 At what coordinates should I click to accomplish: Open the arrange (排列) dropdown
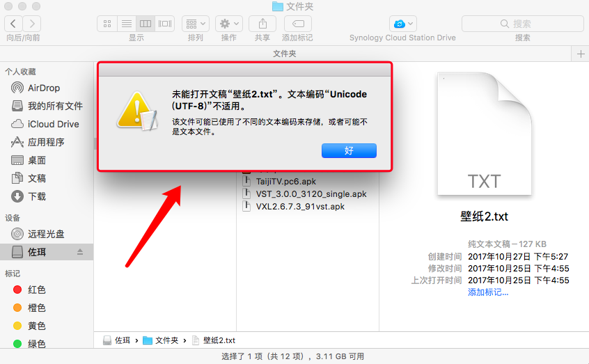pyautogui.click(x=196, y=24)
